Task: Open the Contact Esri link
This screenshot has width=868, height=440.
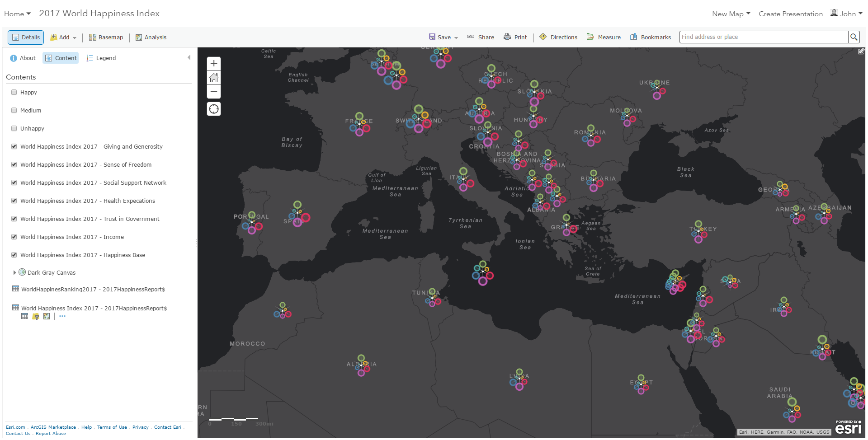Action: tap(168, 427)
